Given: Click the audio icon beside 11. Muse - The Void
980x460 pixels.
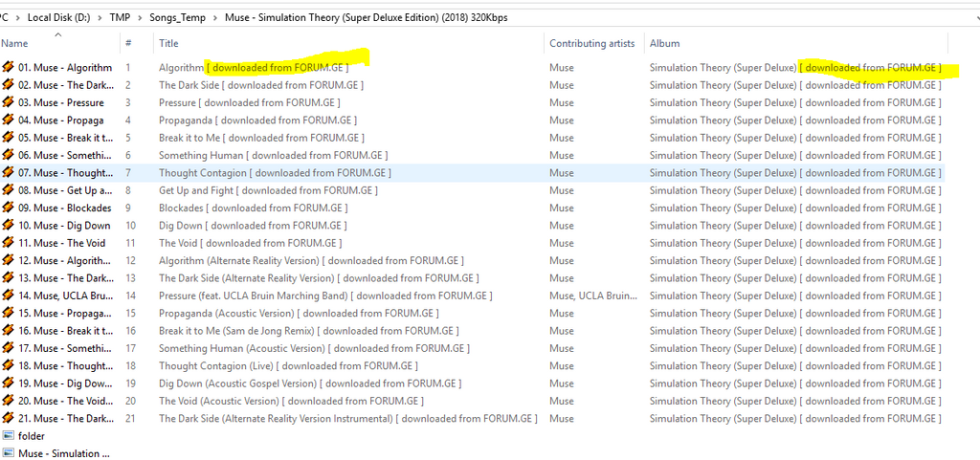Looking at the screenshot, I should pyautogui.click(x=8, y=243).
